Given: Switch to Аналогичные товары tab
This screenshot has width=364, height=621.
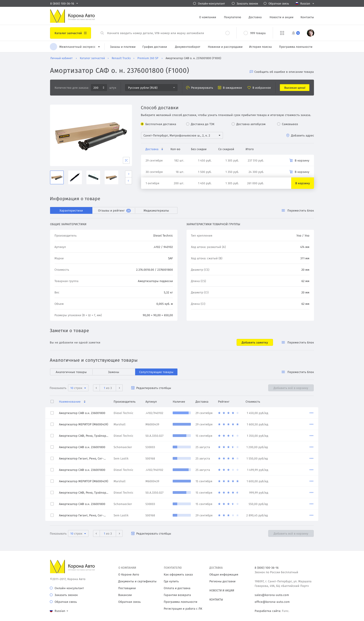Looking at the screenshot, I should [x=71, y=372].
